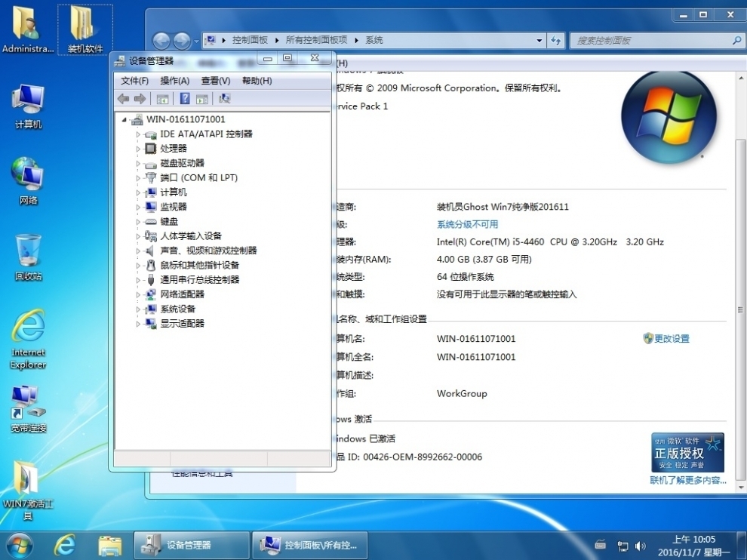Open the address bar history dropdown arrow
Screen dimensions: 747x560
[x=539, y=41]
